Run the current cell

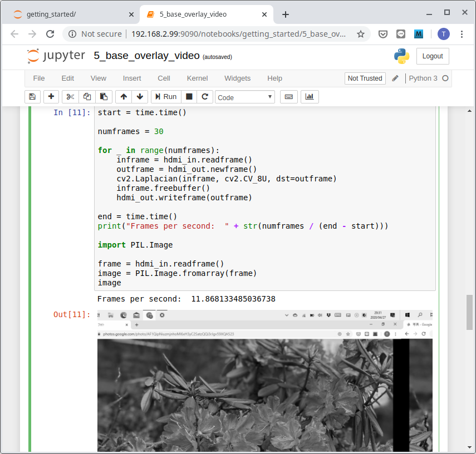point(166,97)
